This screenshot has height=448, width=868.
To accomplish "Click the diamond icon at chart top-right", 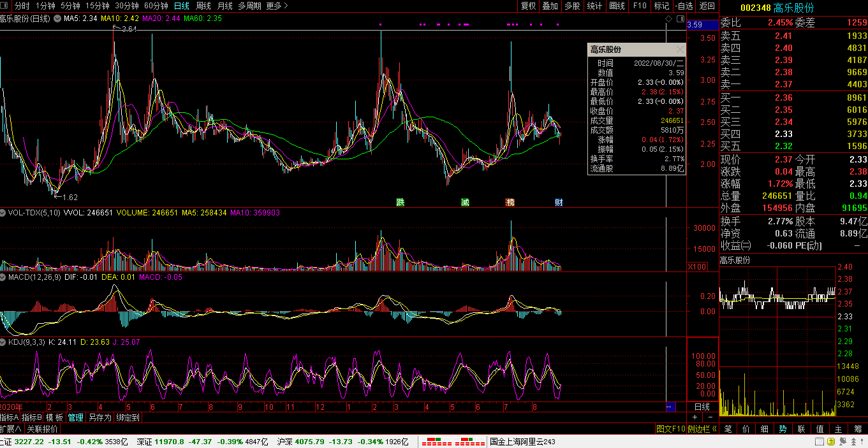I will click(x=668, y=19).
